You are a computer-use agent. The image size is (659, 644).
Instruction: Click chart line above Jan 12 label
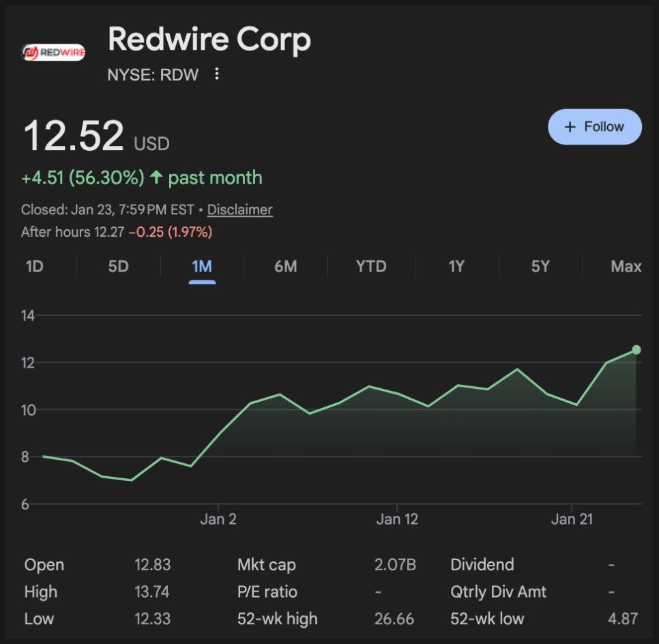pos(398,393)
